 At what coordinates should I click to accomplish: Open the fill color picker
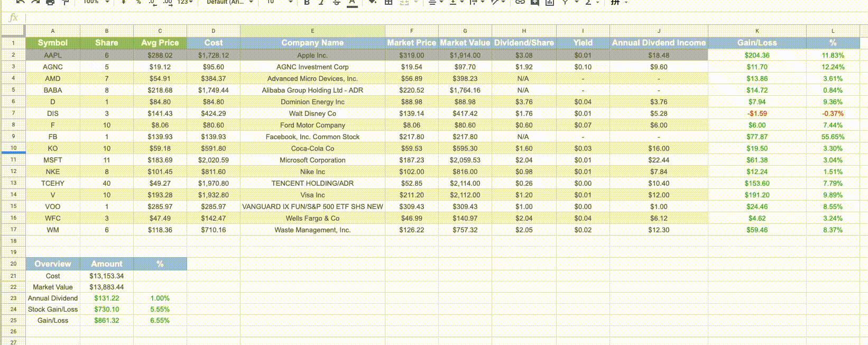click(x=373, y=2)
